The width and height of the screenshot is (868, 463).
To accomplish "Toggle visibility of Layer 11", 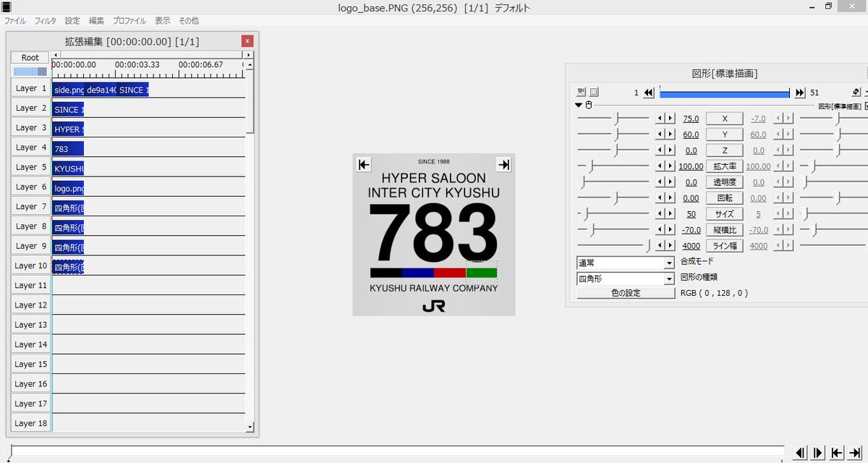I will (31, 285).
